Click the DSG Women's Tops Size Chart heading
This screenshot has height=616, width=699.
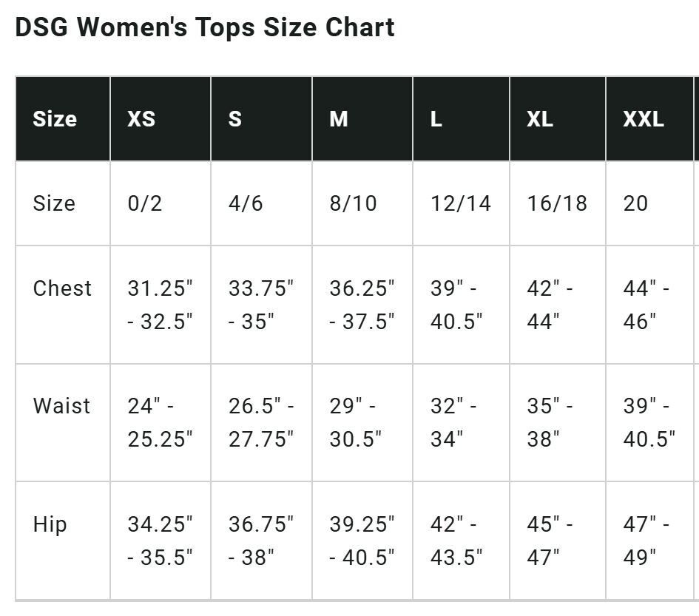click(x=205, y=27)
